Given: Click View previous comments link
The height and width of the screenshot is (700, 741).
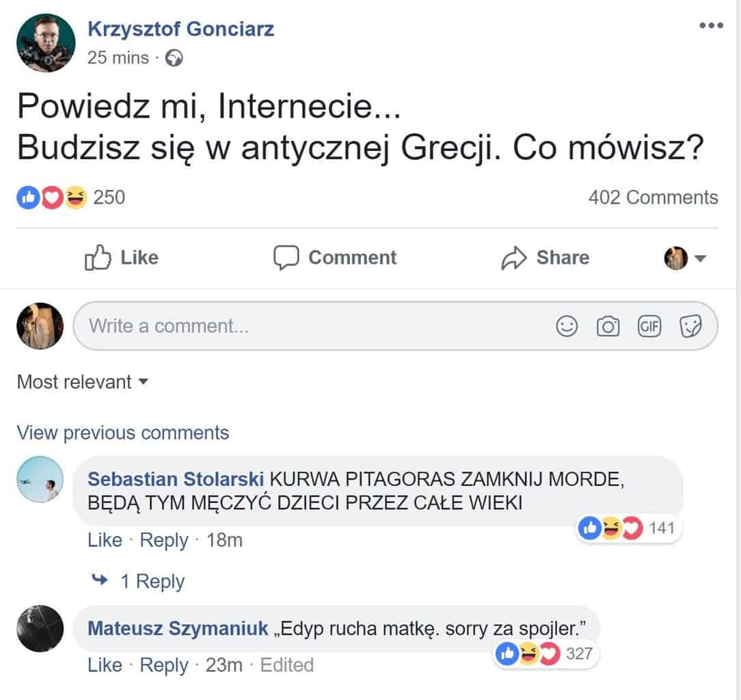Looking at the screenshot, I should (123, 433).
